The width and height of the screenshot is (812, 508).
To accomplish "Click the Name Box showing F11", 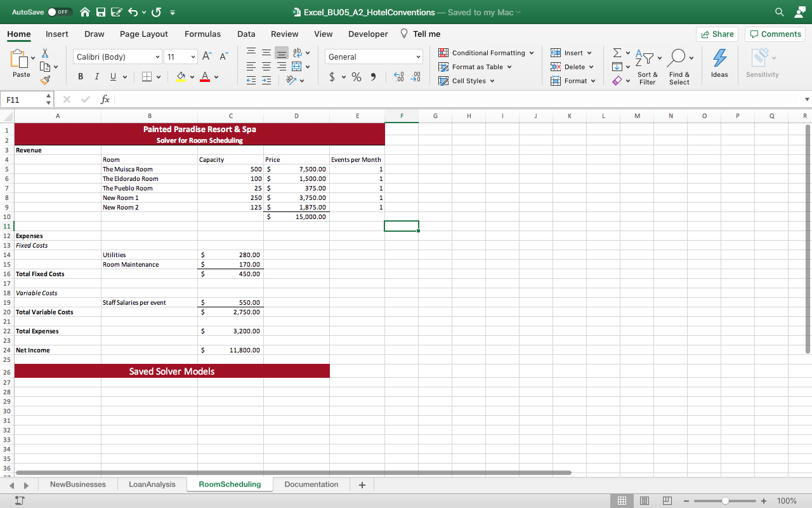I will [24, 100].
